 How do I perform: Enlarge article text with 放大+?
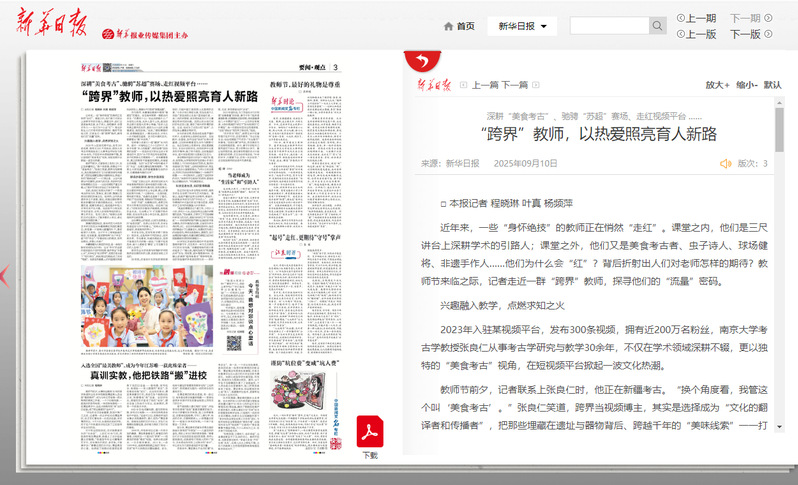point(716,86)
